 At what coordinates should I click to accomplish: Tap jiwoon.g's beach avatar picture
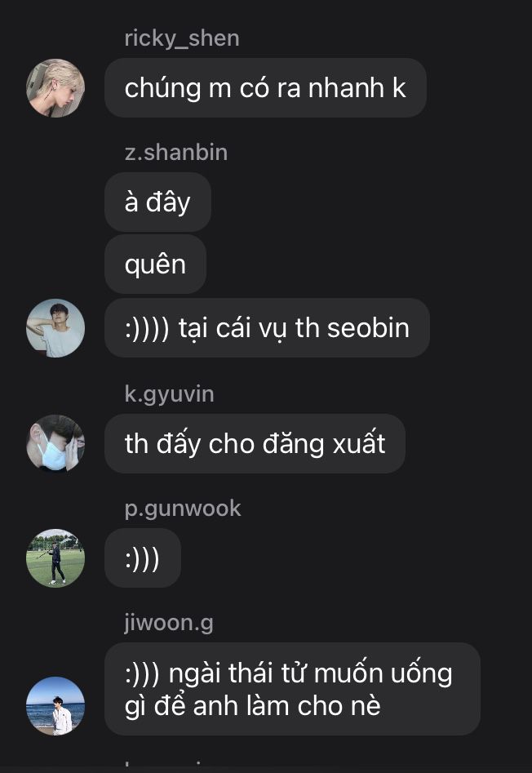[55, 705]
